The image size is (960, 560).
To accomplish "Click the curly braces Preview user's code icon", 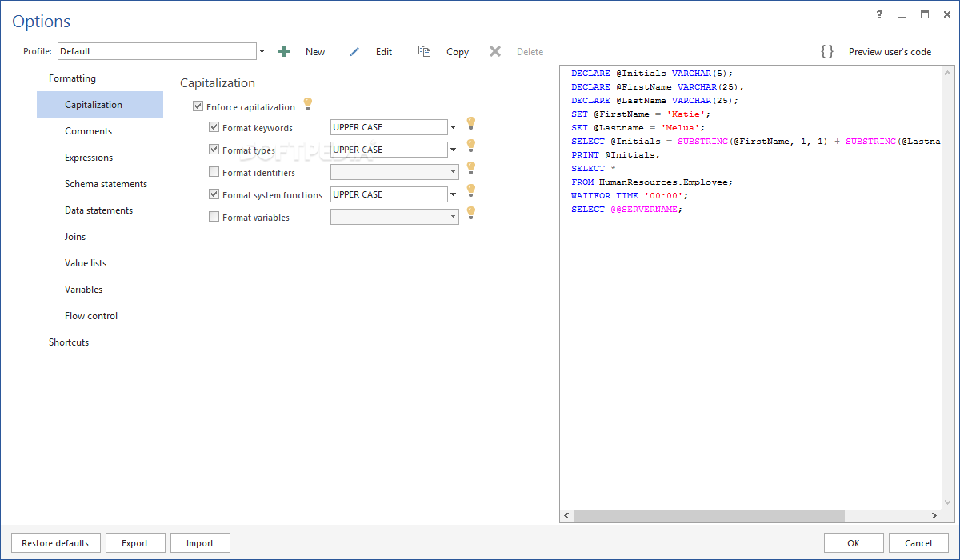I will point(827,51).
